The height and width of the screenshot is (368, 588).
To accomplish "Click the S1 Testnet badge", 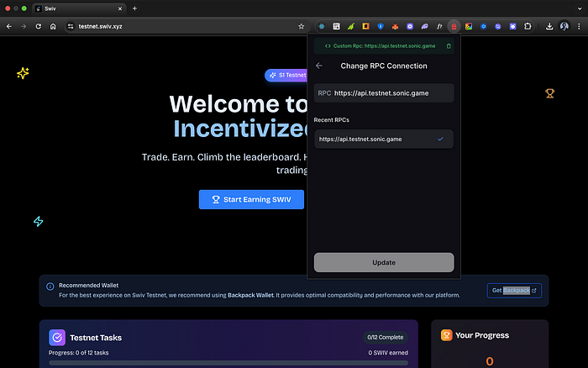I will 287,75.
